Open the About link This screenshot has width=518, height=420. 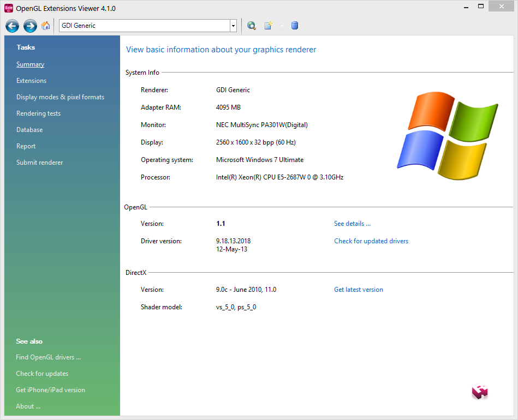tap(28, 406)
